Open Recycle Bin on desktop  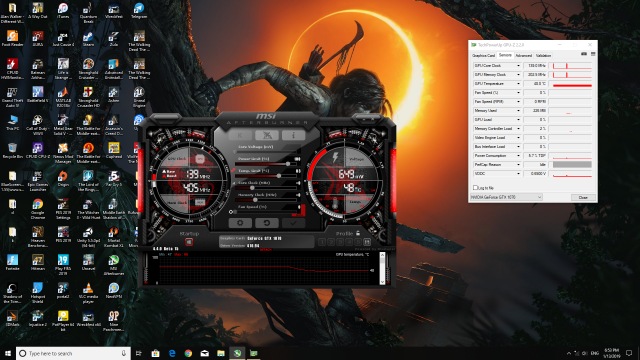pyautogui.click(x=12, y=151)
